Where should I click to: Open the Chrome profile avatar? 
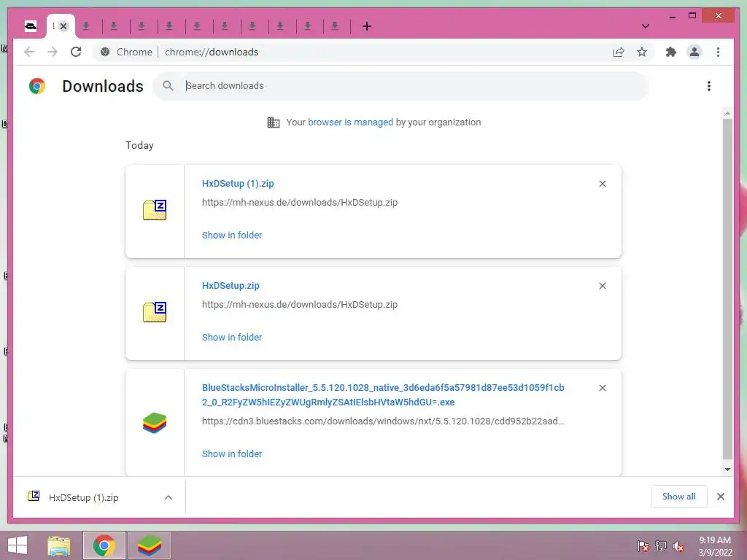coord(694,52)
